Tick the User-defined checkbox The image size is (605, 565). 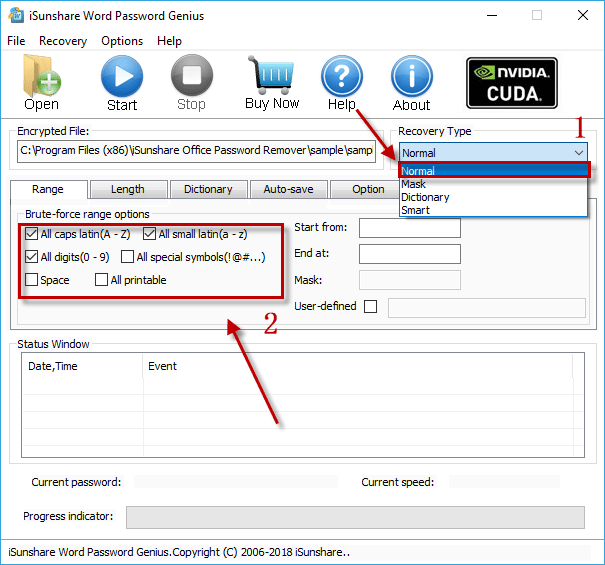pos(370,306)
